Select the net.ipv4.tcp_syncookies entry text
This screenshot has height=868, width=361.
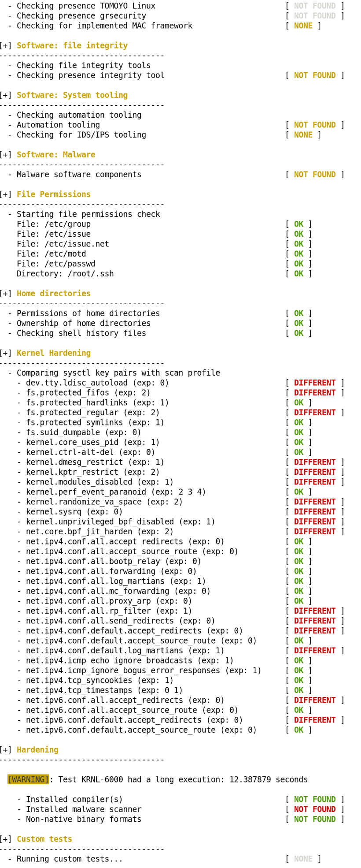99,680
